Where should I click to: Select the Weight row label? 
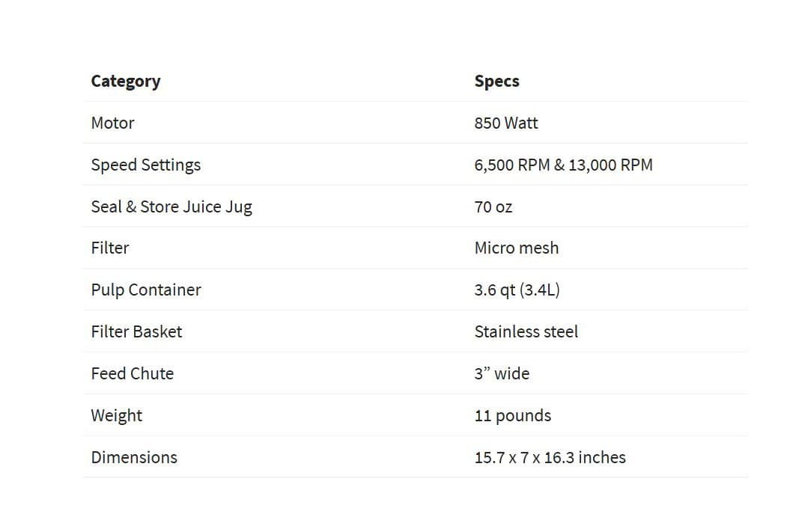117,416
